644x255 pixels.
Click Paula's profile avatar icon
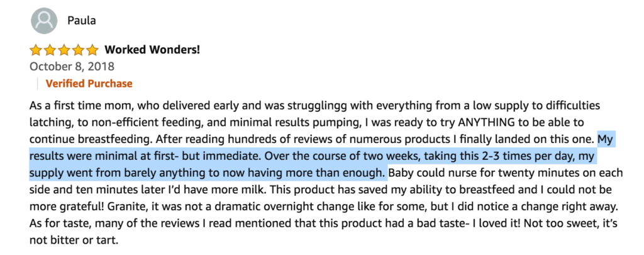point(44,21)
